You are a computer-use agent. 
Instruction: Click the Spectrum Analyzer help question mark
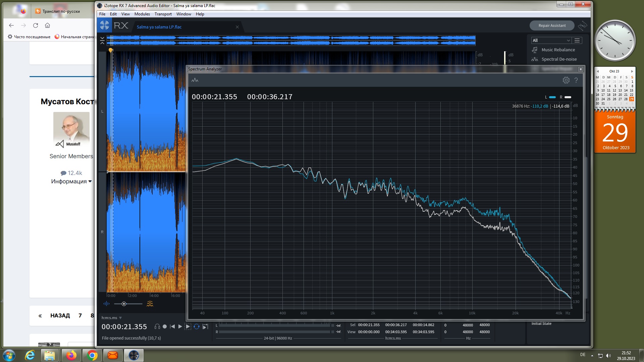(576, 80)
